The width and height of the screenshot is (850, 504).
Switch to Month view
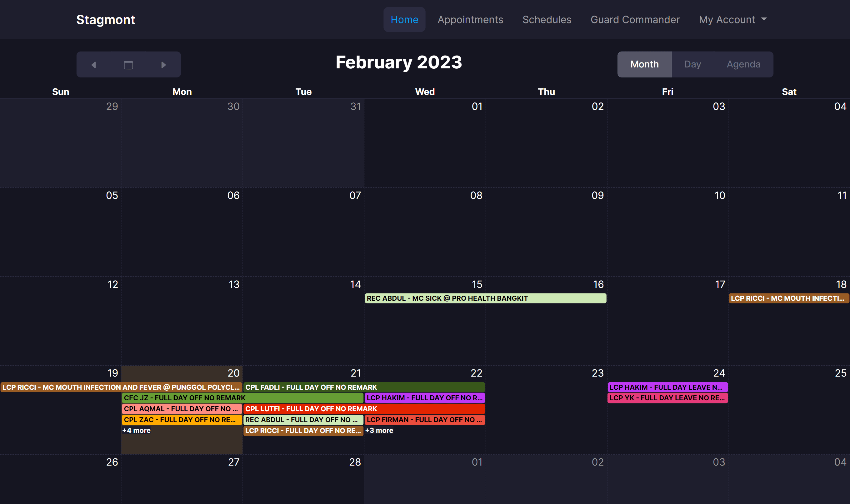[x=644, y=64]
